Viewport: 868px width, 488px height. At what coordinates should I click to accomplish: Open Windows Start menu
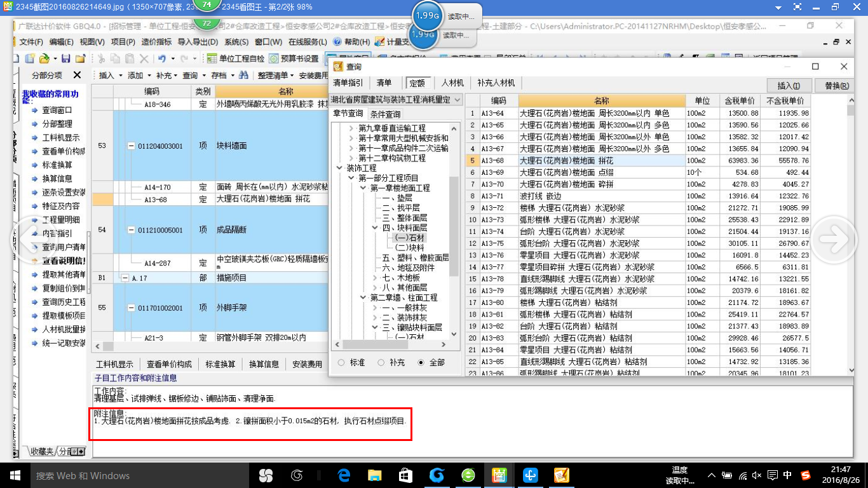(15, 475)
